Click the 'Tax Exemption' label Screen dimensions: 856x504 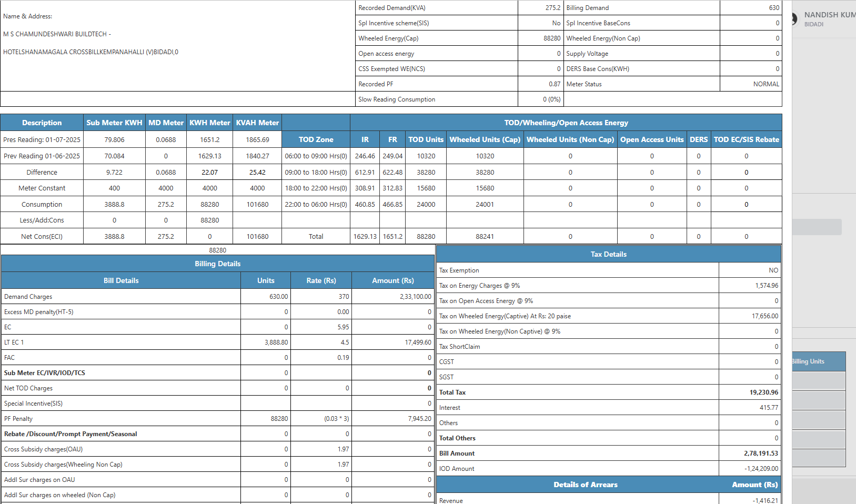[x=459, y=270]
